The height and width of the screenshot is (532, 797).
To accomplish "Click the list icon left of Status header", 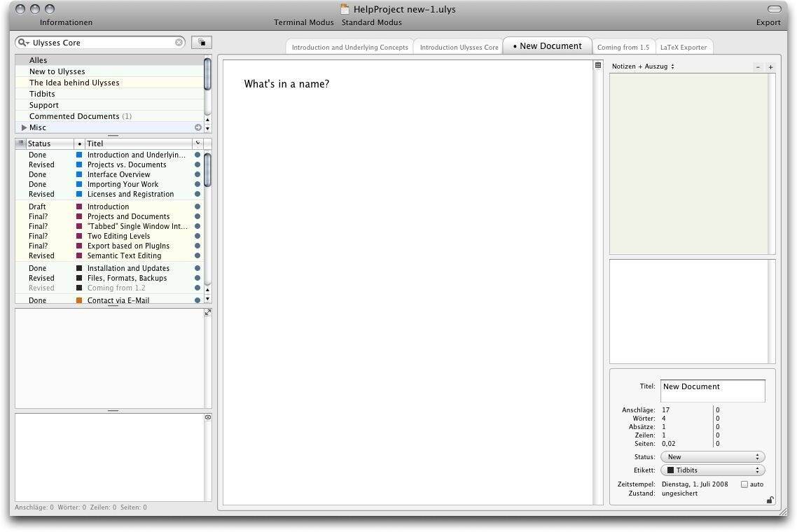I will click(x=21, y=143).
